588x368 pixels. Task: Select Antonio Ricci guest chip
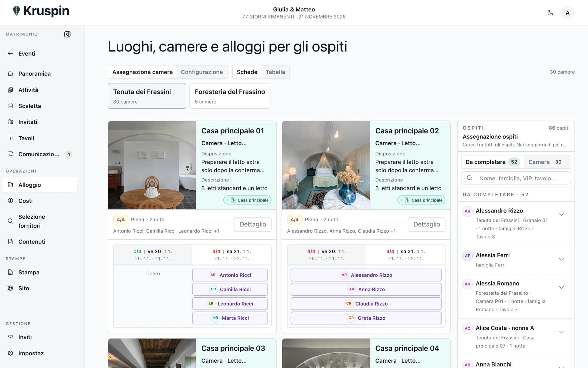tap(230, 275)
